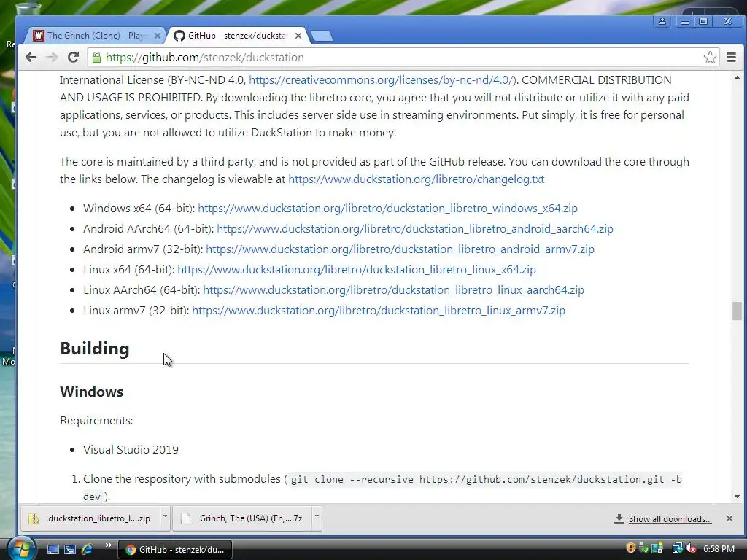Viewport: 747px width, 560px height.
Task: Close The Grinch (Clone) tab
Action: pos(158,36)
